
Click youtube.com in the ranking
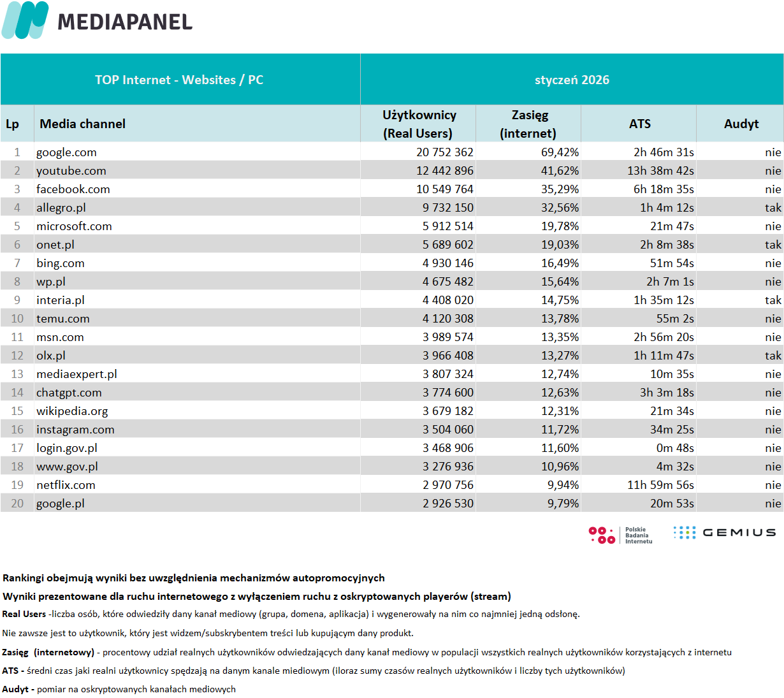click(71, 171)
